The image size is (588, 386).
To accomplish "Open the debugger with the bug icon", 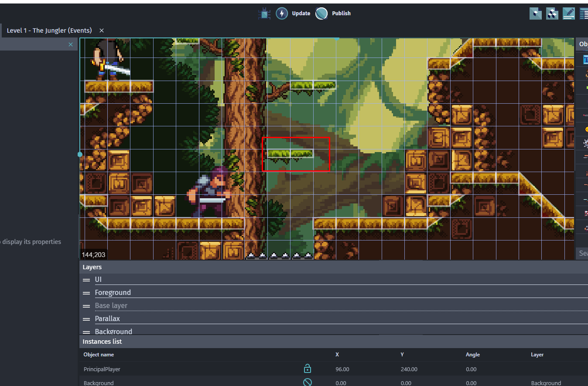I will [x=264, y=13].
